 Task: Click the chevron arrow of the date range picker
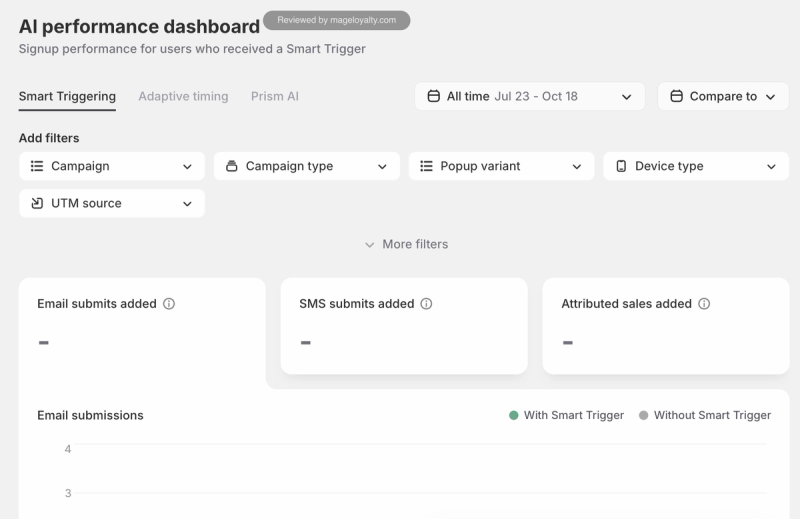click(627, 97)
